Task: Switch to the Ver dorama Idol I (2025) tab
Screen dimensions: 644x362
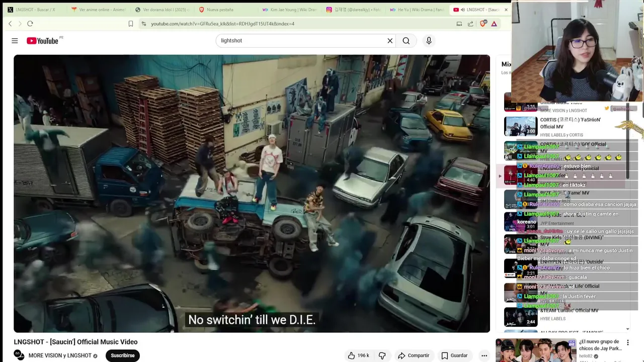Action: [x=163, y=10]
